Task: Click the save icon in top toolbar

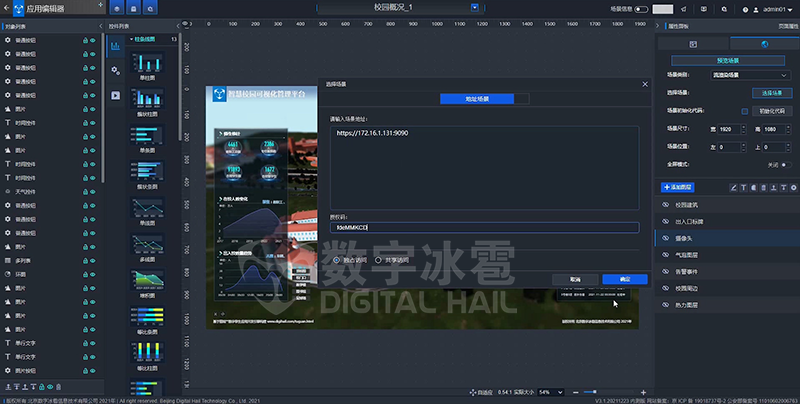Action: (x=134, y=8)
